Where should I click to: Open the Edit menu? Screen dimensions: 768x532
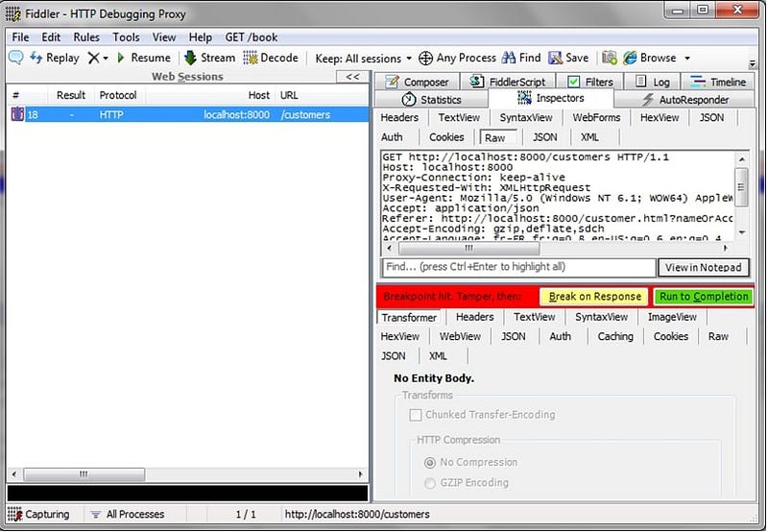pyautogui.click(x=51, y=37)
